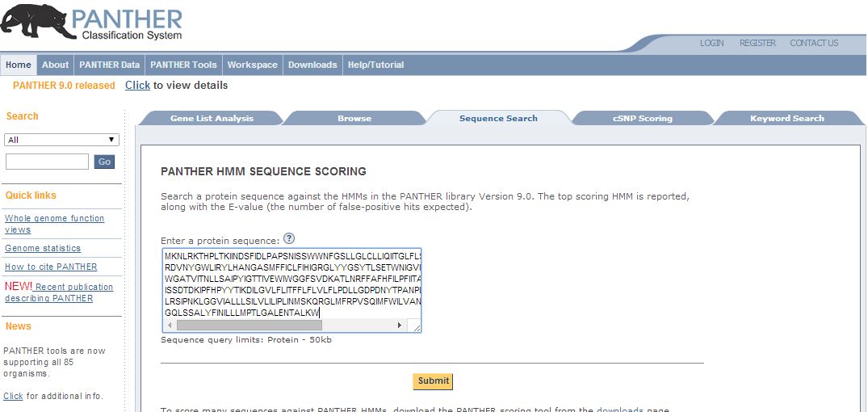Click the 'Sequence query limits: Protein - 50kb' text
The height and width of the screenshot is (412, 868).
coord(246,339)
